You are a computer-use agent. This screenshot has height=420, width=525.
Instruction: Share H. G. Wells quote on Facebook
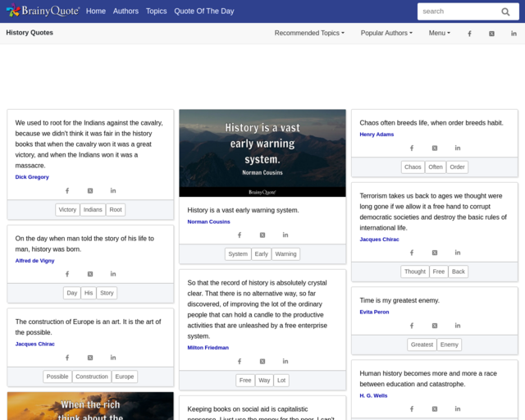click(x=412, y=409)
